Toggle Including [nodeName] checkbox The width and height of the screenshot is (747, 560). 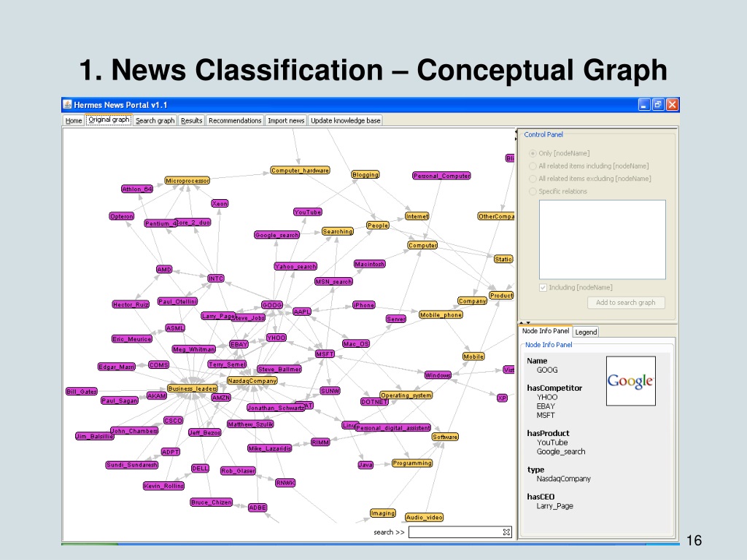pyautogui.click(x=543, y=287)
